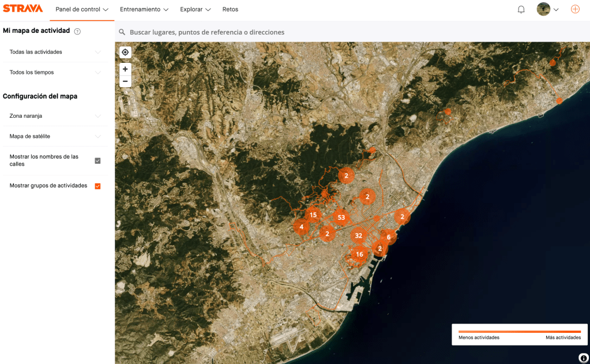Open the Entrenamiento menu
Viewport: 590px width, 364px height.
point(144,10)
